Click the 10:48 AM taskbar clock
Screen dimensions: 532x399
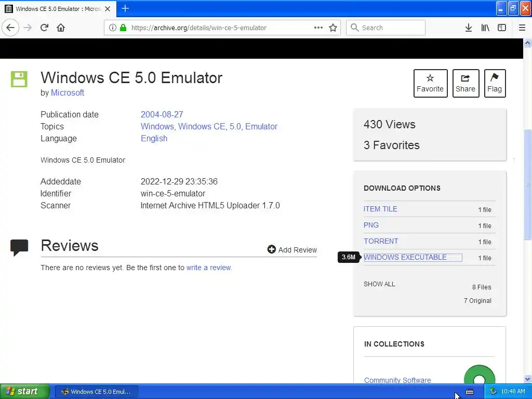513,392
